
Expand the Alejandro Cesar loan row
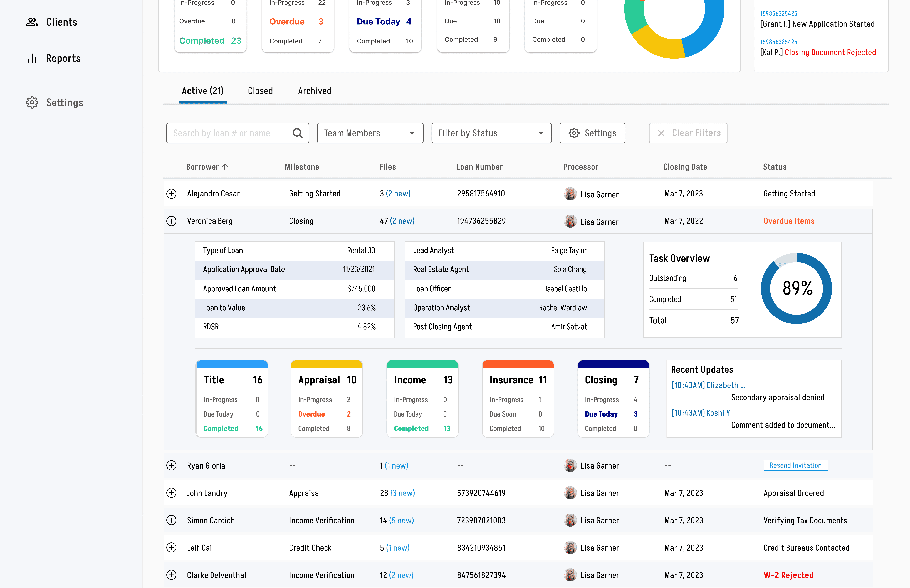click(x=171, y=194)
